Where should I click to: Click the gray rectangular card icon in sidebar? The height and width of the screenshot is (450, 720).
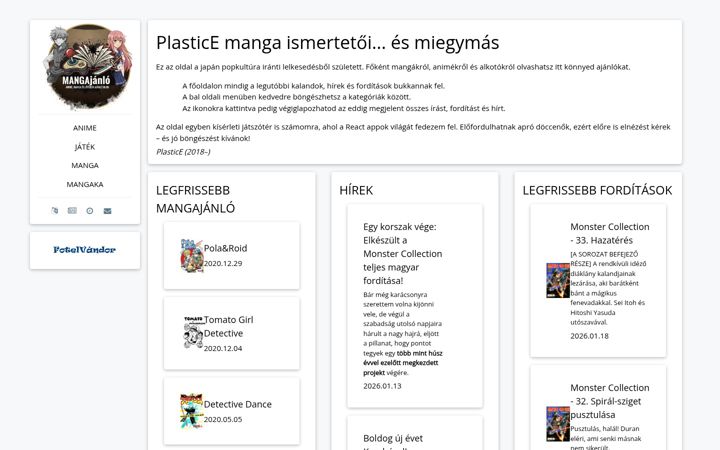click(x=72, y=211)
